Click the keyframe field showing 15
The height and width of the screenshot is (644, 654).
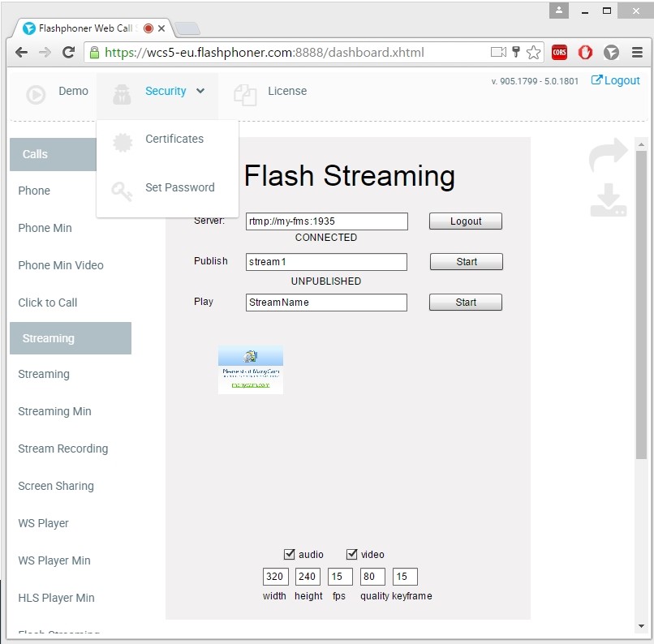(405, 577)
